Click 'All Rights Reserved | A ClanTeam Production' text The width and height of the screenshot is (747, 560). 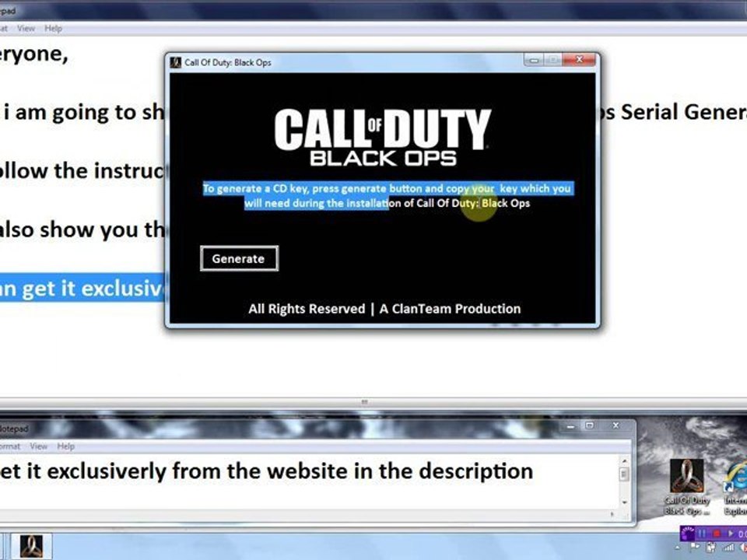(x=384, y=309)
